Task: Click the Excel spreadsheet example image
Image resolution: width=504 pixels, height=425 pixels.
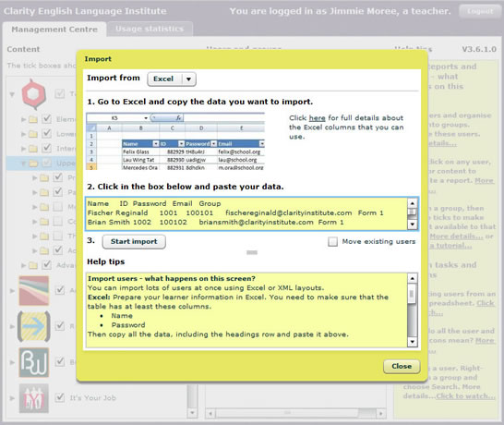Action: coord(175,141)
